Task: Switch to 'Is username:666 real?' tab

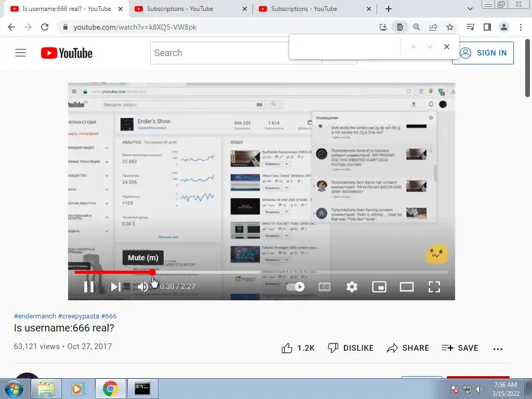Action: [66, 9]
